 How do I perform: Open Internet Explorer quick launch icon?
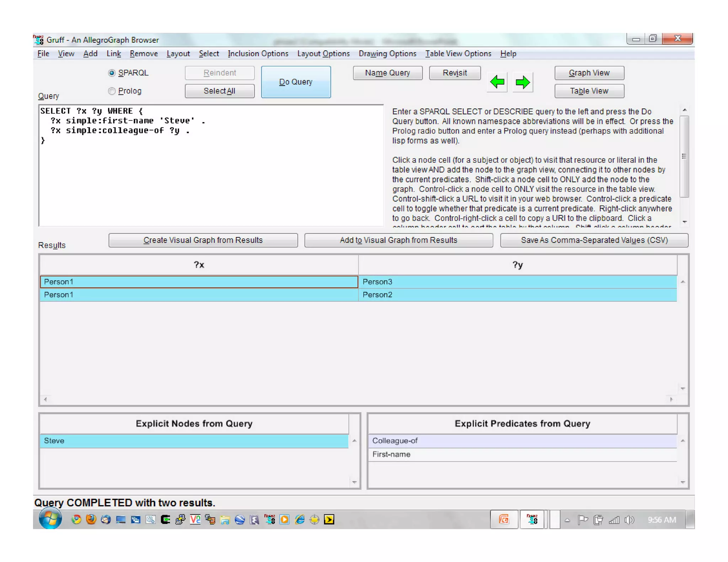pyautogui.click(x=300, y=520)
